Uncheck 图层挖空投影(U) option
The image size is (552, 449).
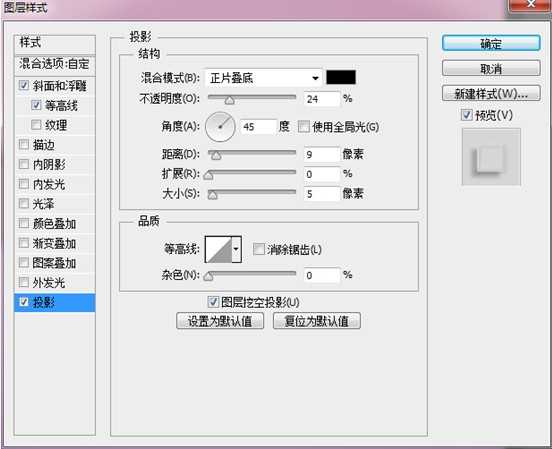213,302
